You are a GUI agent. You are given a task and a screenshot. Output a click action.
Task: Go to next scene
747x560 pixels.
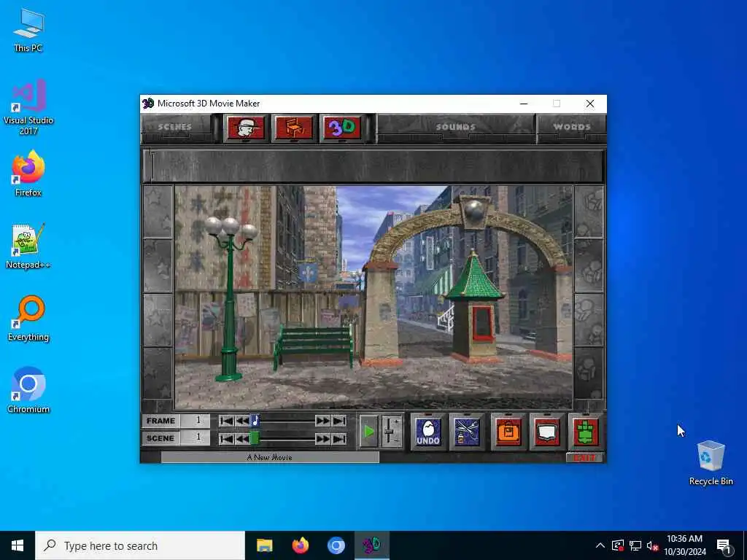(x=322, y=438)
